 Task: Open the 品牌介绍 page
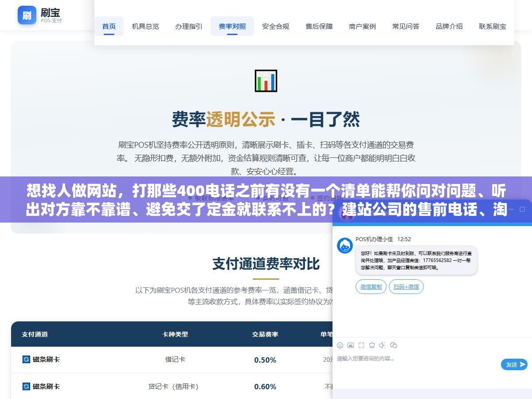449,26
